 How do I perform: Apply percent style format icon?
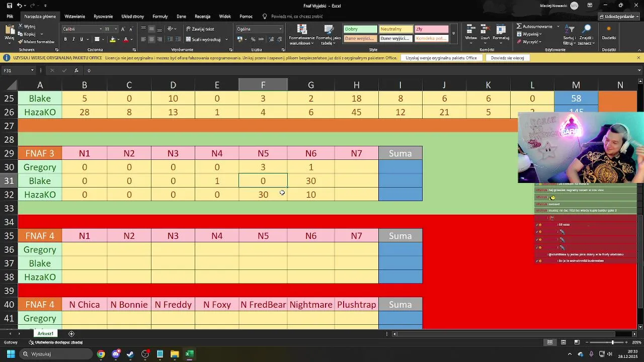pos(254,39)
